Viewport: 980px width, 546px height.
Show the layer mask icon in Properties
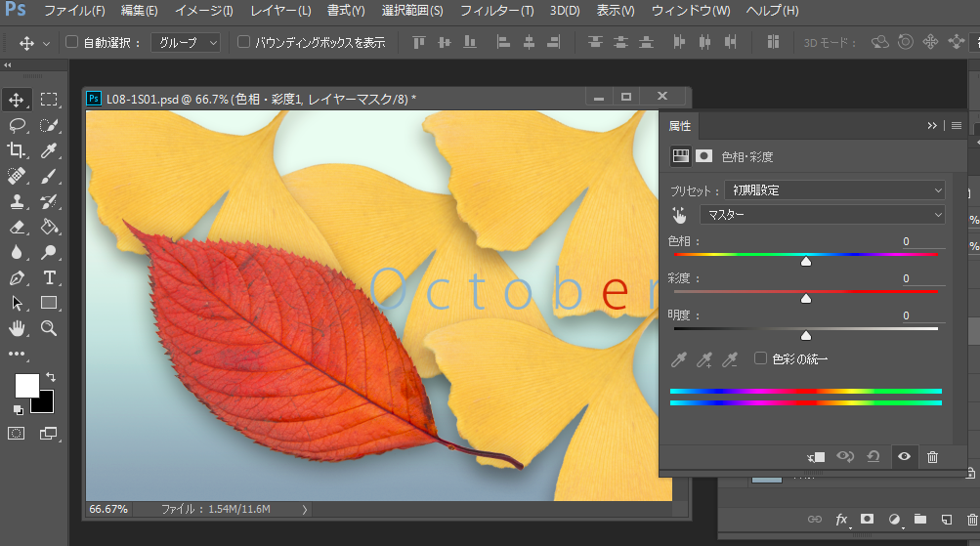[704, 155]
